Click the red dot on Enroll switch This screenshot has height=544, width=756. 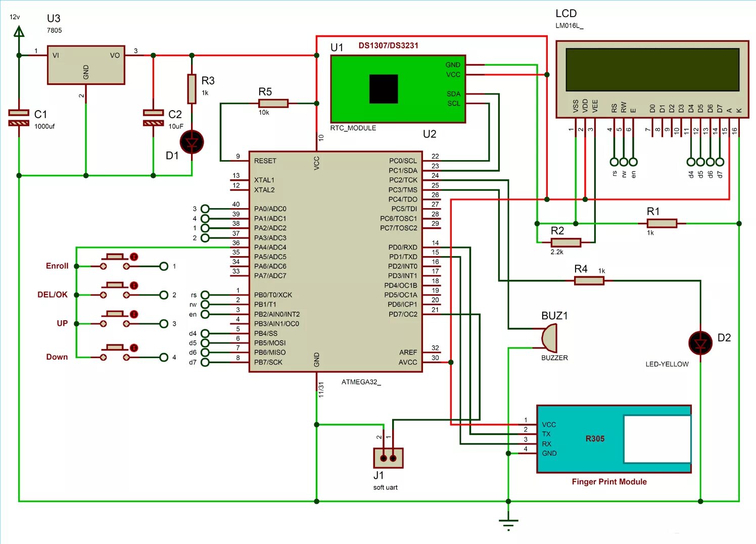(x=134, y=257)
